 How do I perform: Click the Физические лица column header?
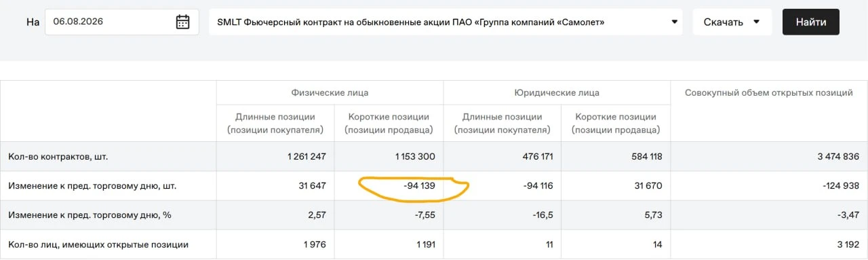click(330, 92)
